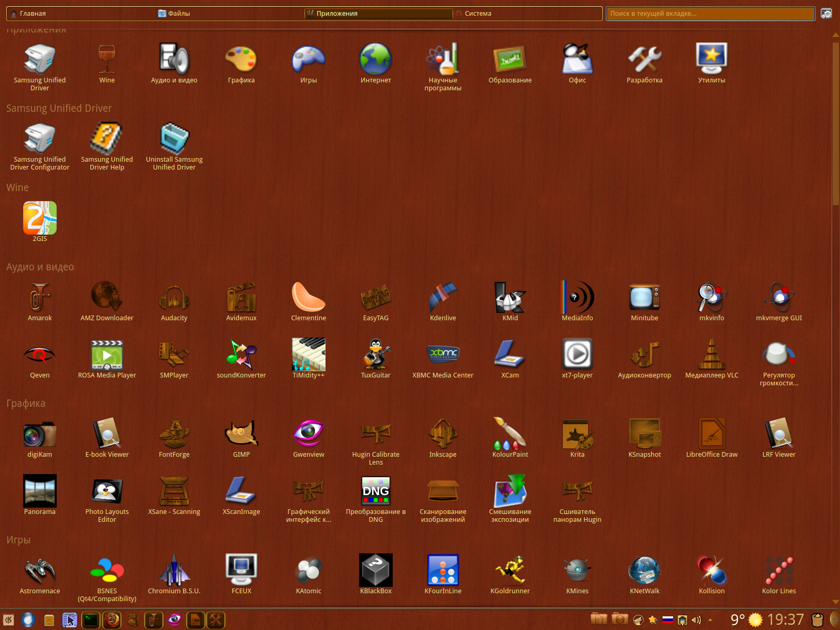Open the volume control in system tray
840x630 pixels.
point(696,620)
